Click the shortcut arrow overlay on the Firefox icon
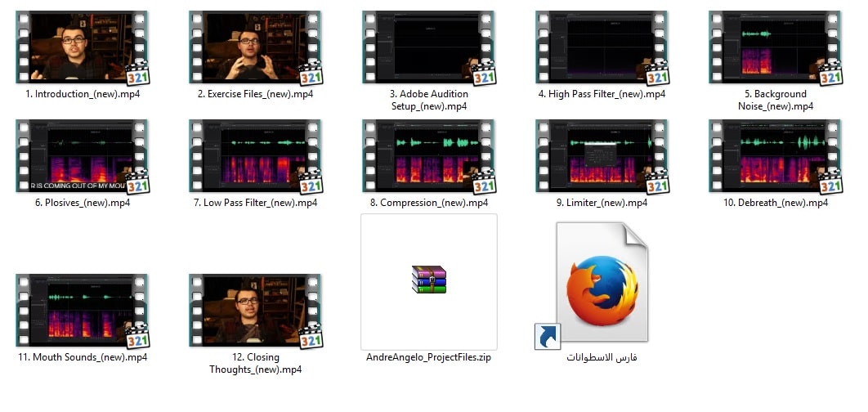 point(548,337)
